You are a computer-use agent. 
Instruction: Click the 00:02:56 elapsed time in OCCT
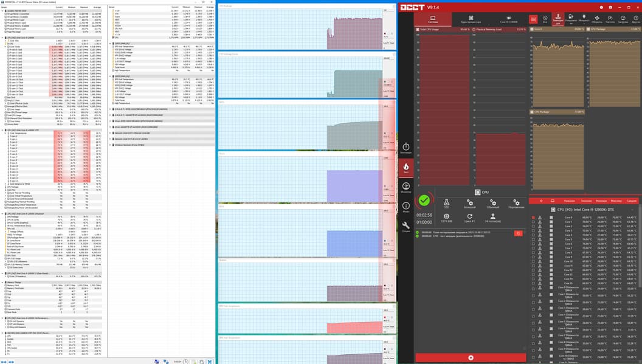424,215
